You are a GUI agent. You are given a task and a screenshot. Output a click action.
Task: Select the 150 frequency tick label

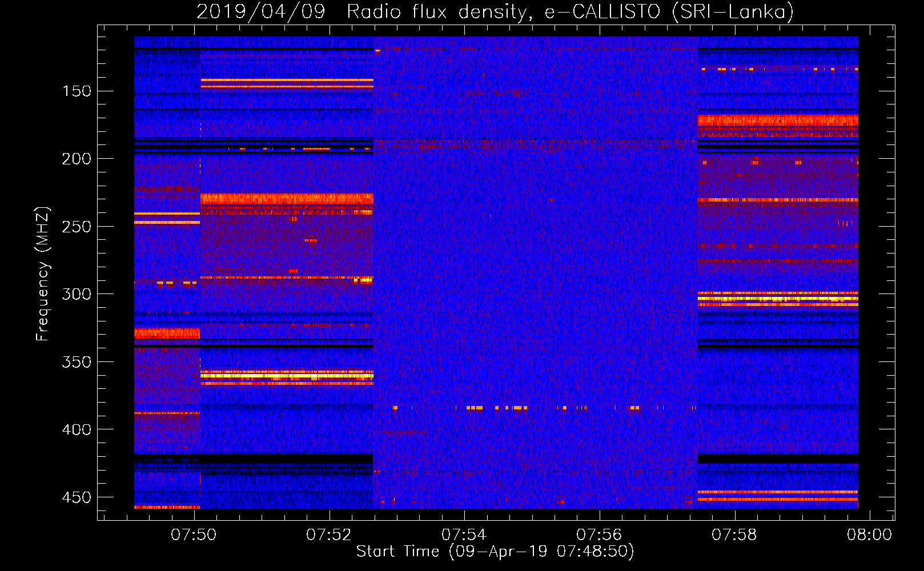(x=77, y=91)
